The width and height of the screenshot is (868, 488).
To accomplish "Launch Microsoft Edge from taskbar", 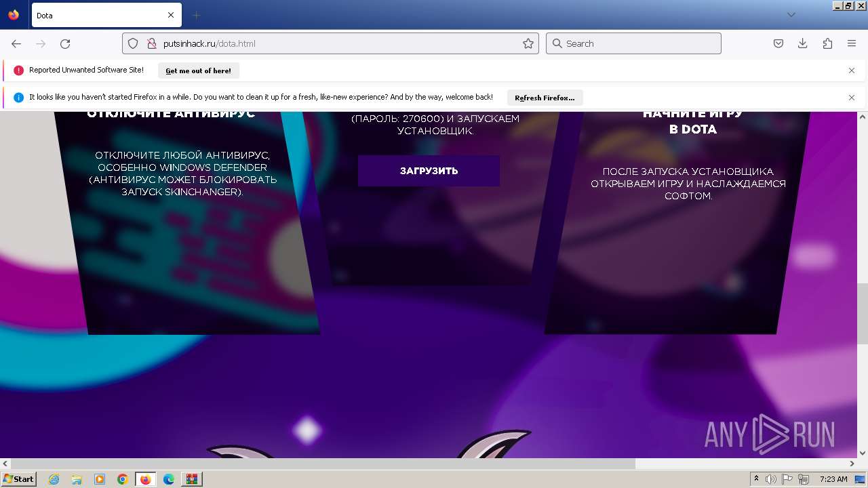I will pos(169,479).
